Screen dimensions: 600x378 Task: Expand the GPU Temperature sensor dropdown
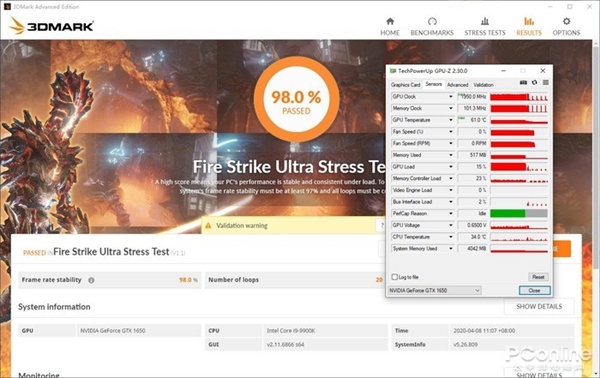(x=451, y=120)
